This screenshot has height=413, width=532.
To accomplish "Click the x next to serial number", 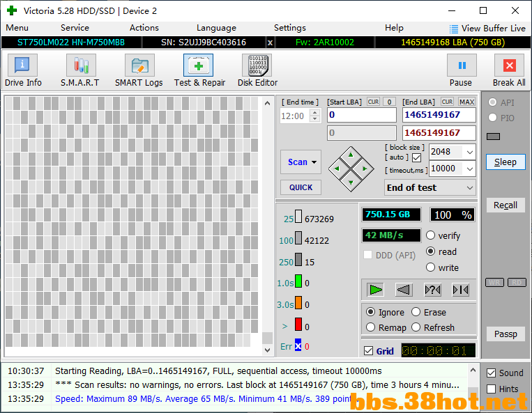I will [270, 42].
